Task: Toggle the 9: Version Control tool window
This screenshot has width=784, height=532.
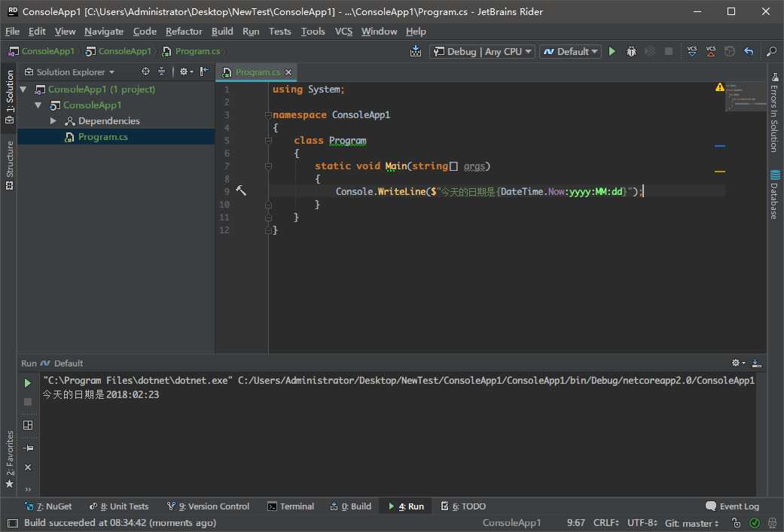Action: 208,506
